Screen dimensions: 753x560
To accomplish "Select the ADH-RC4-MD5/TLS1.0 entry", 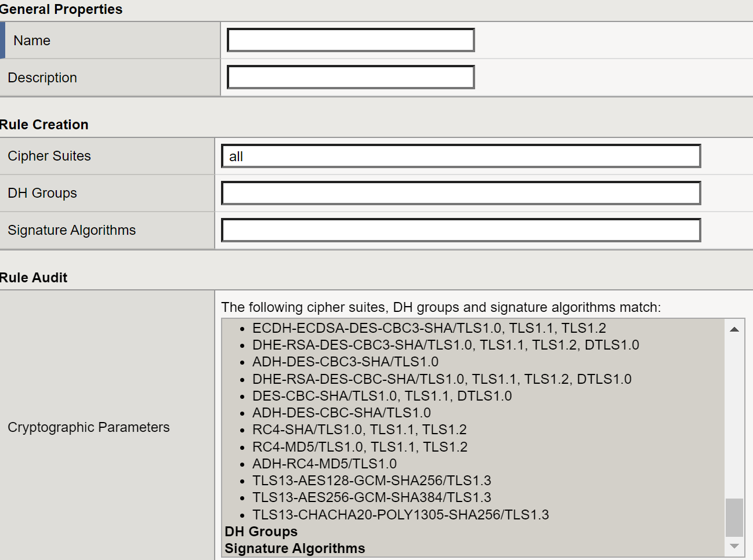I will pos(324,464).
